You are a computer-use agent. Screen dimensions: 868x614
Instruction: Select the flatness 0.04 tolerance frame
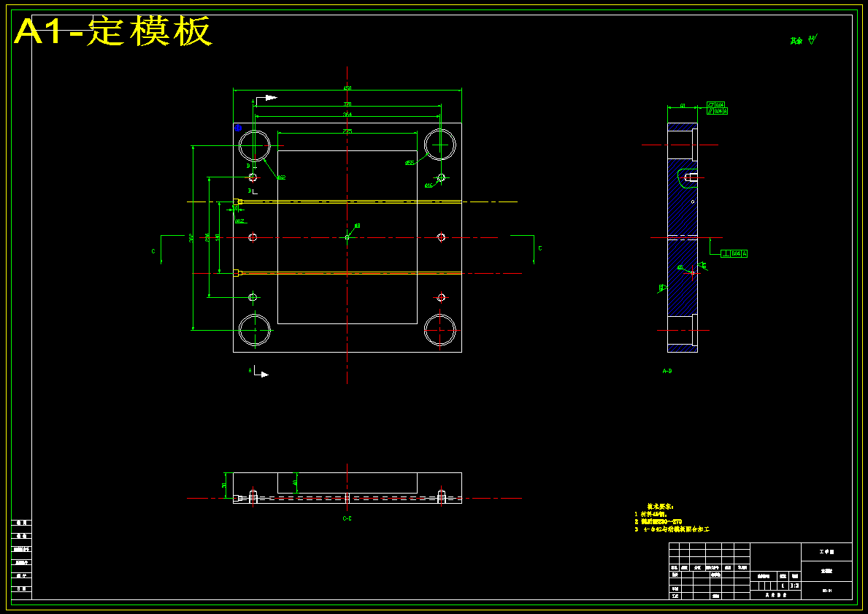coord(715,104)
